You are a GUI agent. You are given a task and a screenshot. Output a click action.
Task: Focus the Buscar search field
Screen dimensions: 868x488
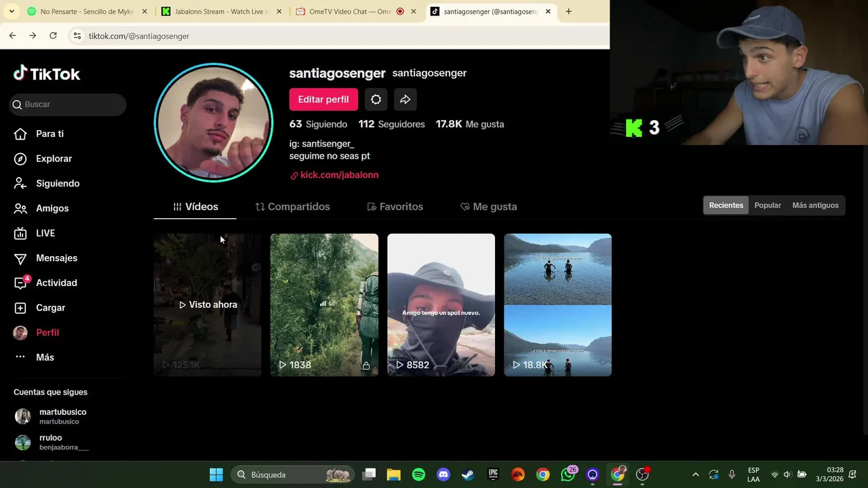[x=68, y=104]
